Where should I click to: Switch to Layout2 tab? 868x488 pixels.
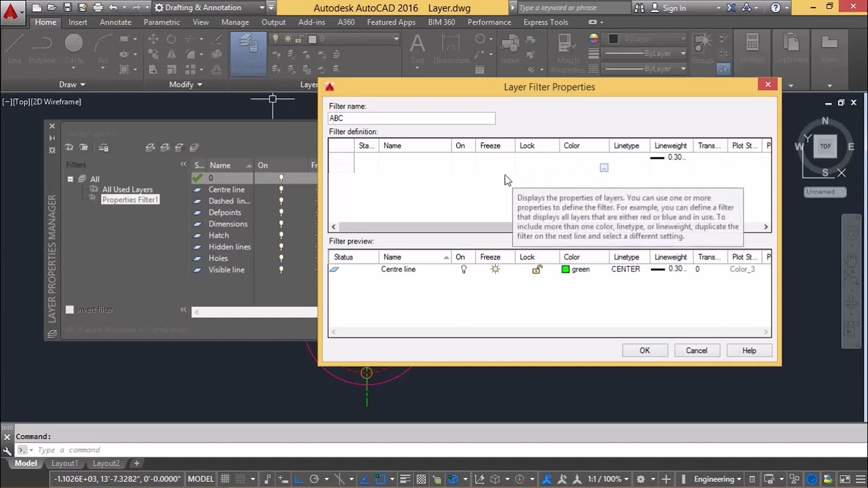[106, 464]
